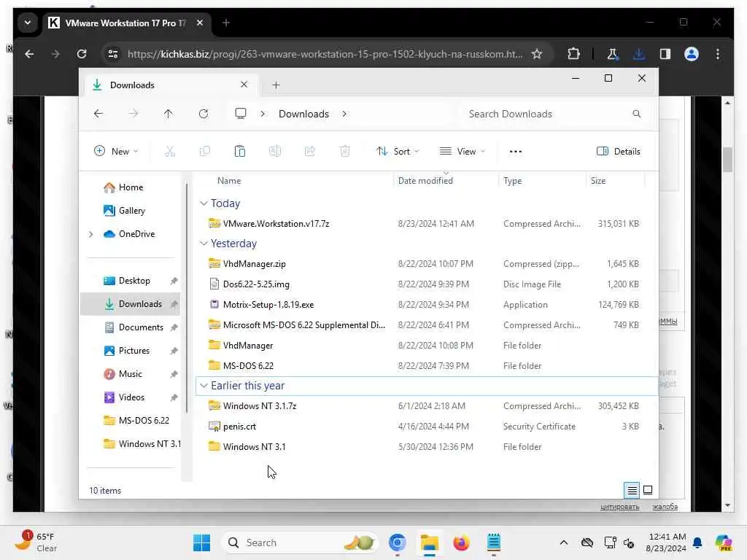747x560 pixels.
Task: Open Windows Start menu
Action: 201,542
